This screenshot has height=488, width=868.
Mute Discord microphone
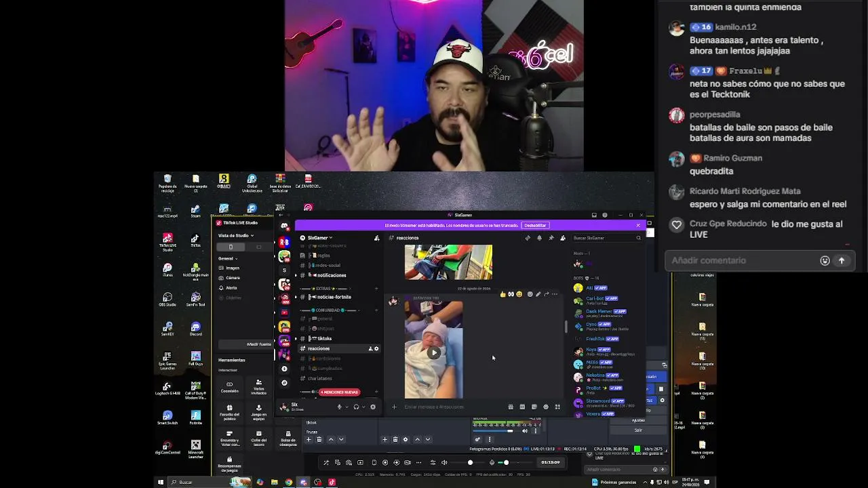coord(340,407)
